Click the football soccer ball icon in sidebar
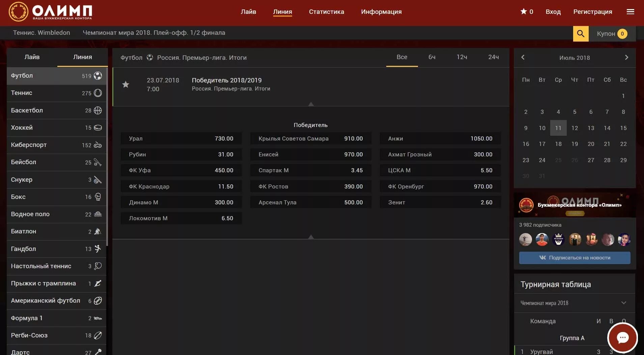This screenshot has width=644, height=355. point(98,76)
